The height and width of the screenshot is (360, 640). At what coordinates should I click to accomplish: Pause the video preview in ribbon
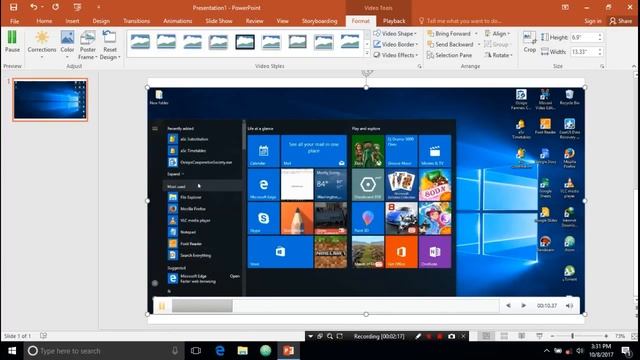click(x=12, y=41)
